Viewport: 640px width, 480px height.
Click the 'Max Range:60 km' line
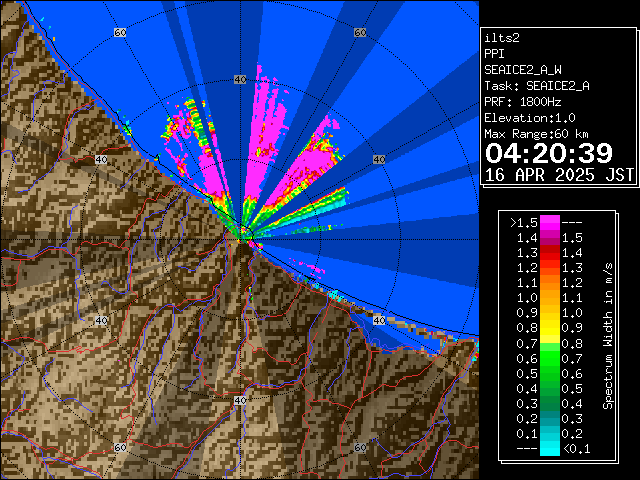(x=536, y=134)
